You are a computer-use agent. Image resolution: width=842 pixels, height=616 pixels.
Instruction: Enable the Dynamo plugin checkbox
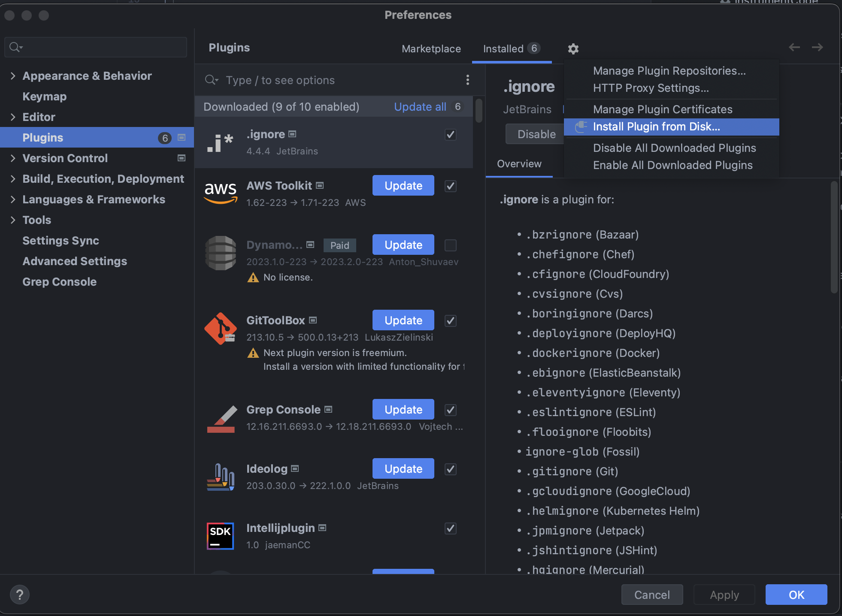(x=450, y=245)
